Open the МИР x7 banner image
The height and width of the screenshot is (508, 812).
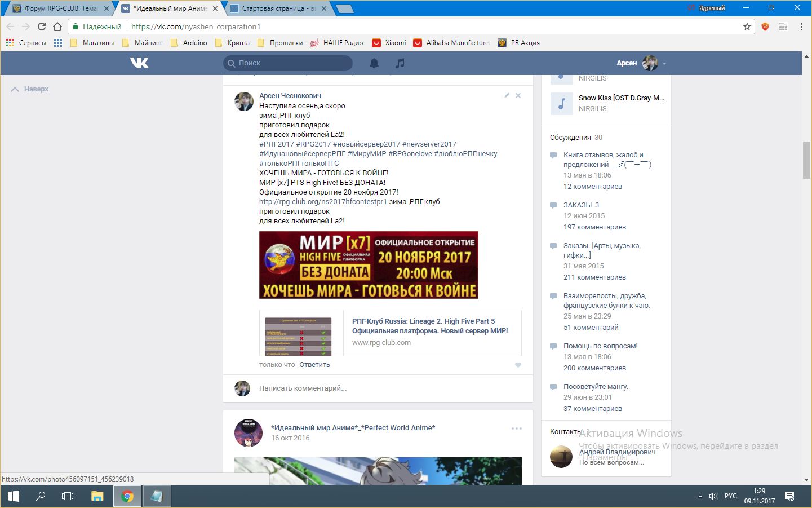pos(369,265)
